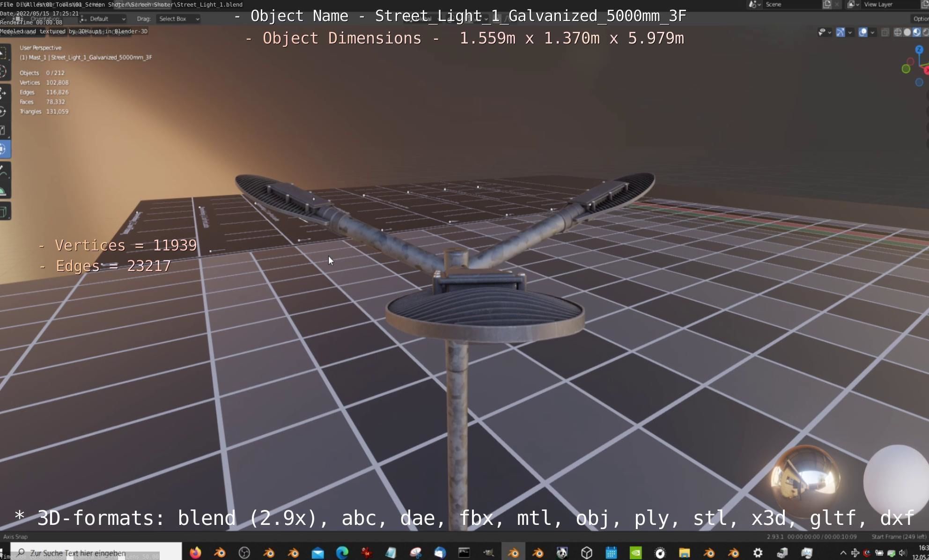Open the white cube app in taskbar

[587, 553]
